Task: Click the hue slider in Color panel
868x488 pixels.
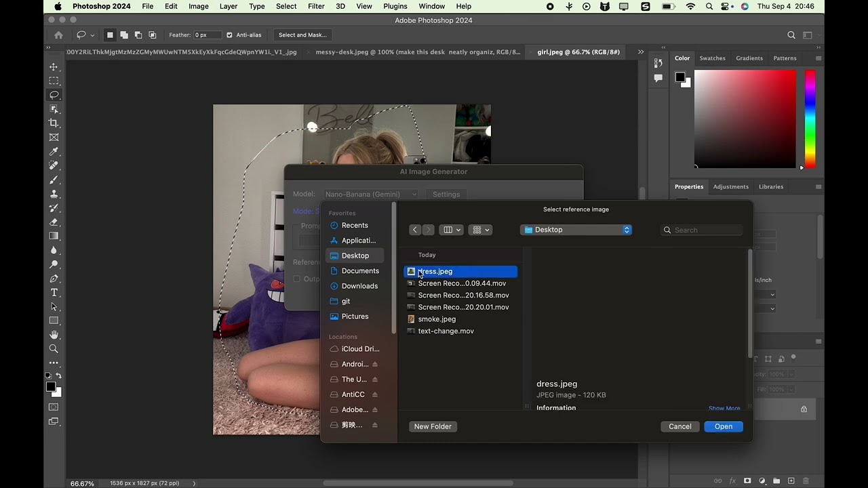Action: [810, 119]
